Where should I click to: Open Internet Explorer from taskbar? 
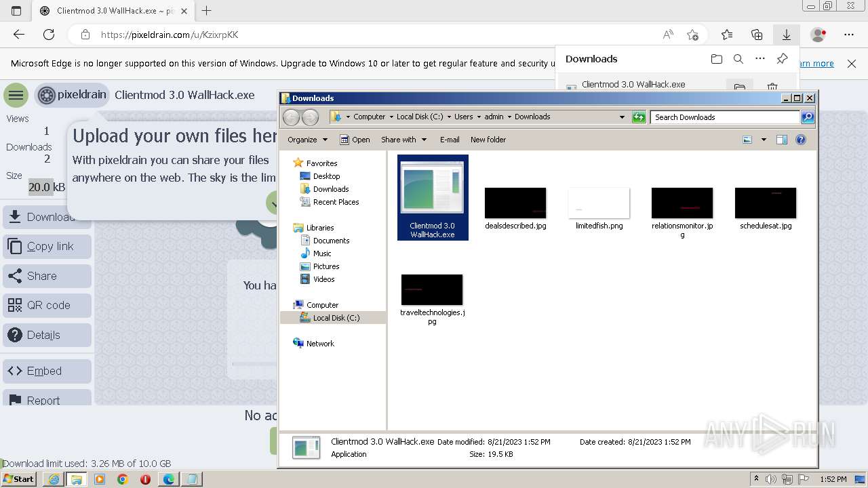[x=54, y=479]
